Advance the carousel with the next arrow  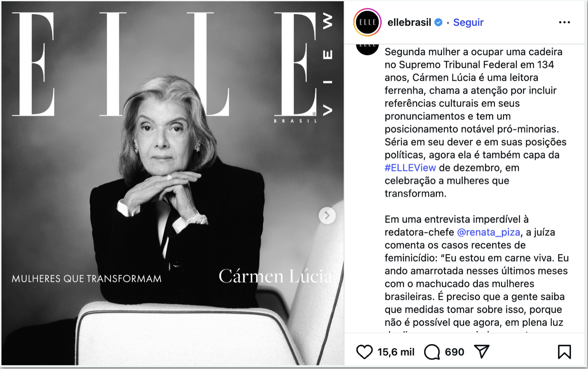(x=327, y=215)
